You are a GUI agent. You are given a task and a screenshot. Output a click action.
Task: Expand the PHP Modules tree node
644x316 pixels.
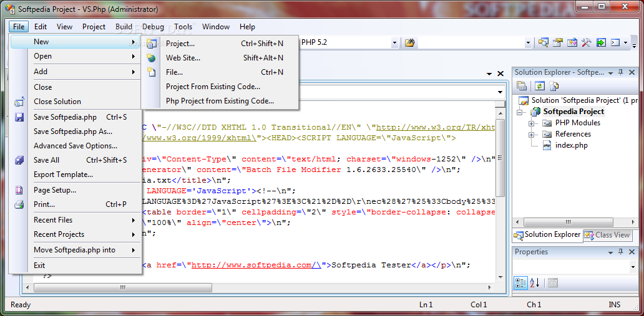point(531,123)
